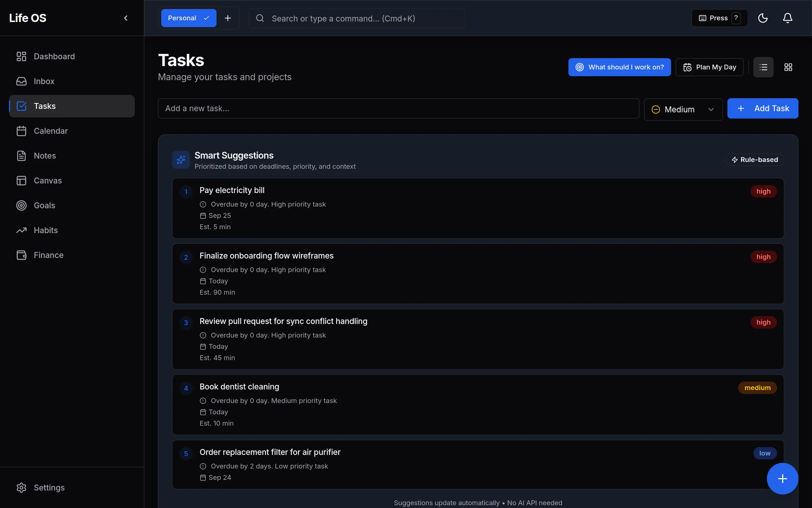Open Calendar in sidebar

[72, 131]
